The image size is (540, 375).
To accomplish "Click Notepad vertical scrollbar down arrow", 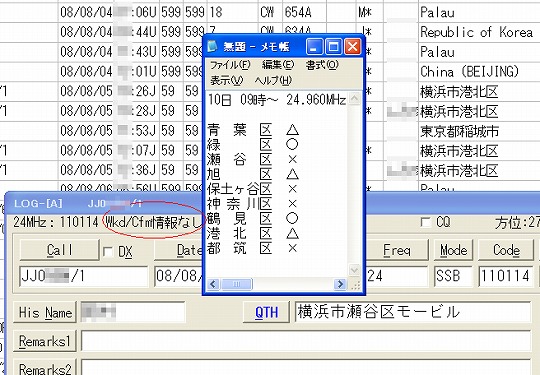I will (x=354, y=270).
